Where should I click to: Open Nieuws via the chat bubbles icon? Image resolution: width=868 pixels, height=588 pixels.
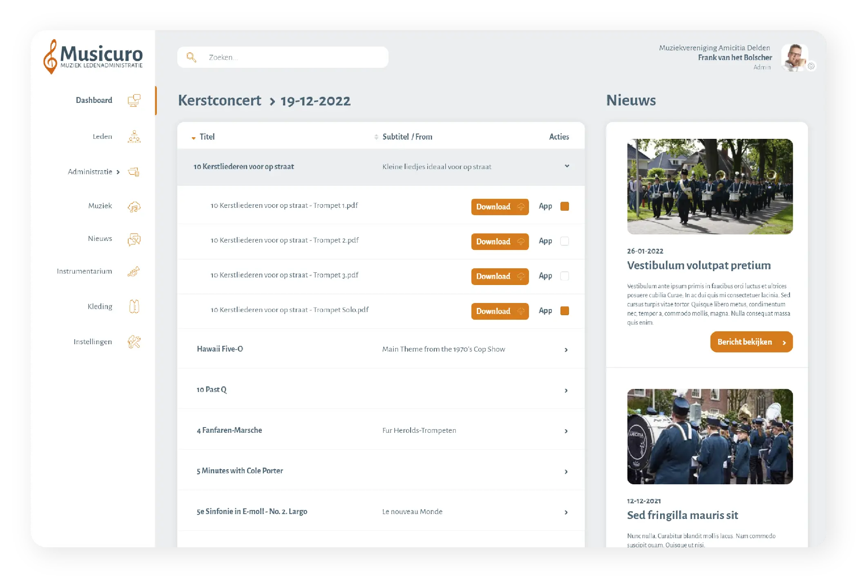click(x=134, y=239)
